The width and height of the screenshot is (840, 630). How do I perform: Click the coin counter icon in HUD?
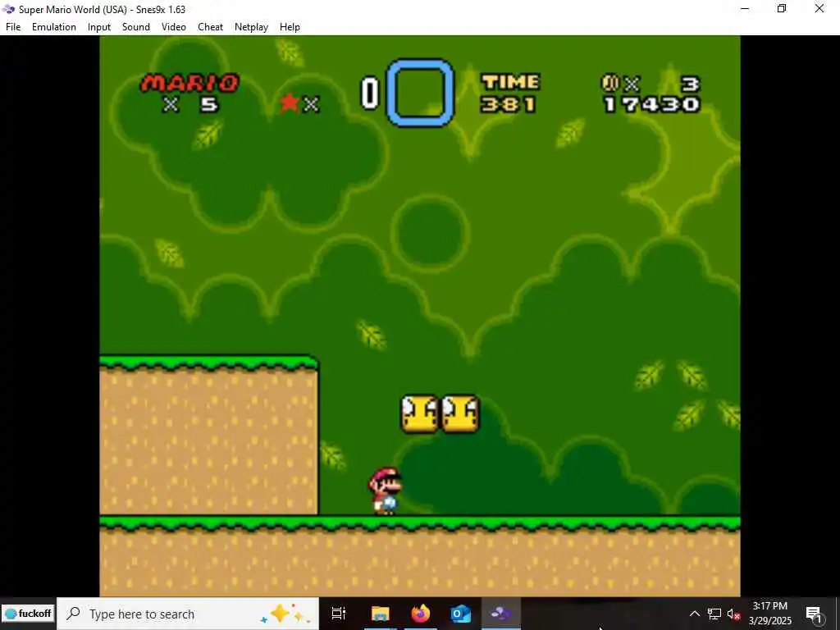tap(610, 83)
